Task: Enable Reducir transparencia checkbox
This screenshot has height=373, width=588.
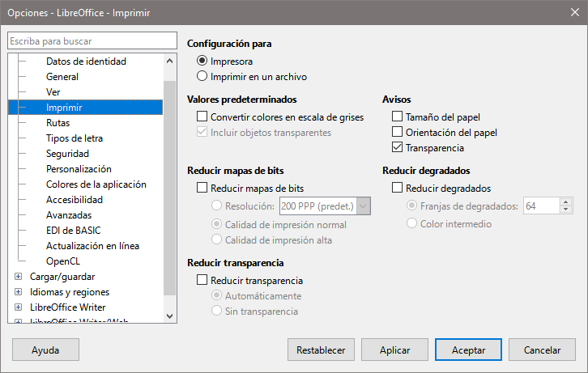Action: [x=202, y=280]
